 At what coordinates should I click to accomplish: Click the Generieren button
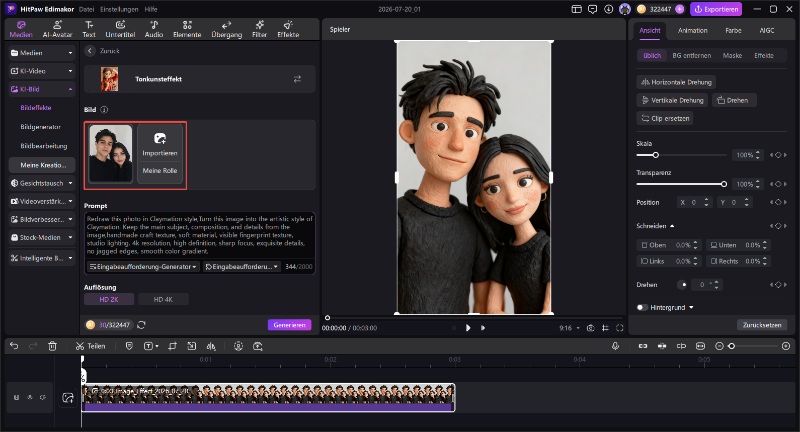coord(289,325)
